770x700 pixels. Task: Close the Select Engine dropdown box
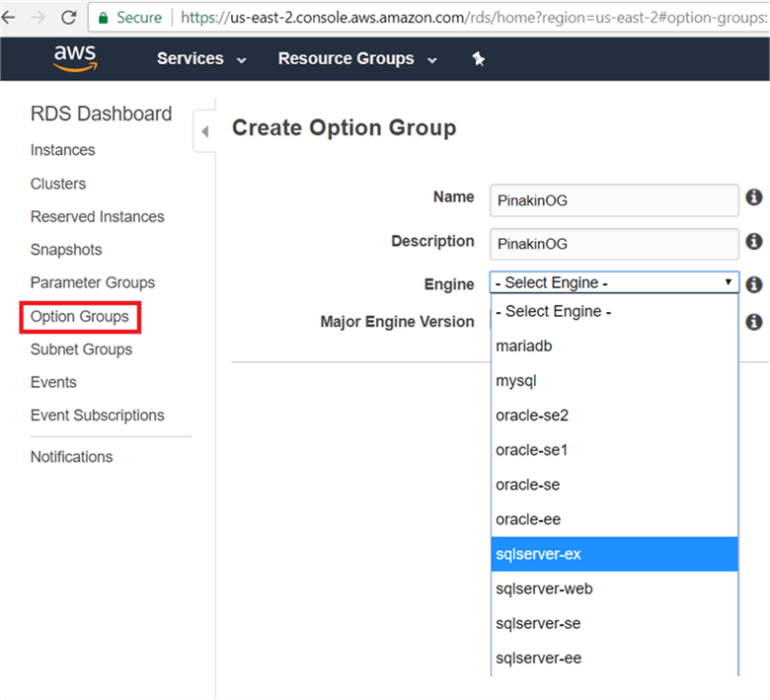click(613, 283)
